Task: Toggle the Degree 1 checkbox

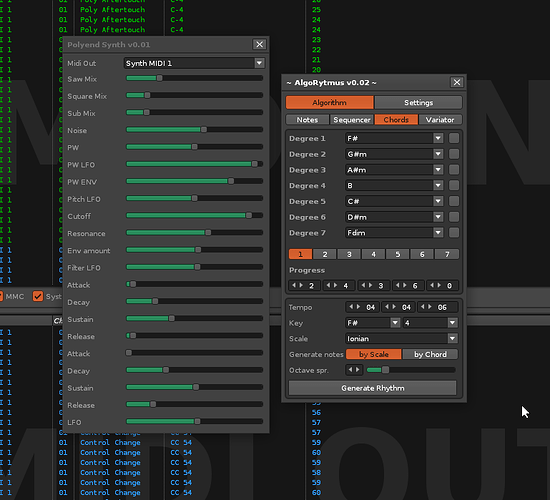Action: [x=454, y=138]
